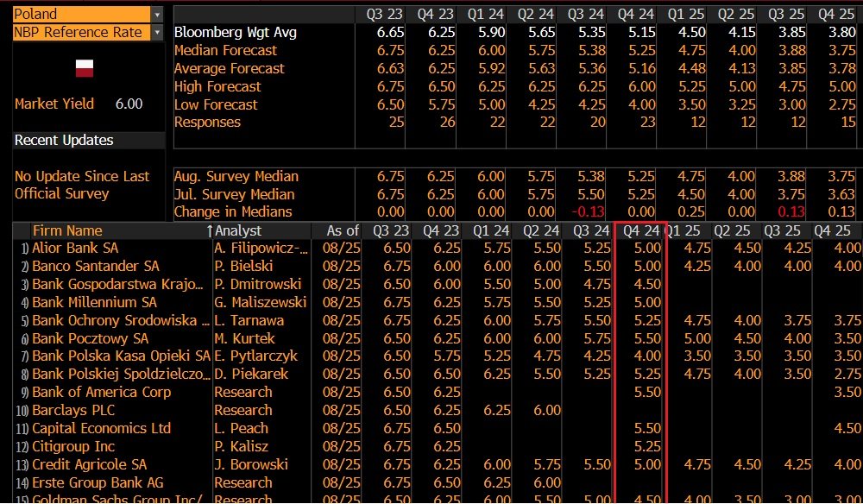
Task: Select the Change in Medians row label
Action: (x=233, y=211)
